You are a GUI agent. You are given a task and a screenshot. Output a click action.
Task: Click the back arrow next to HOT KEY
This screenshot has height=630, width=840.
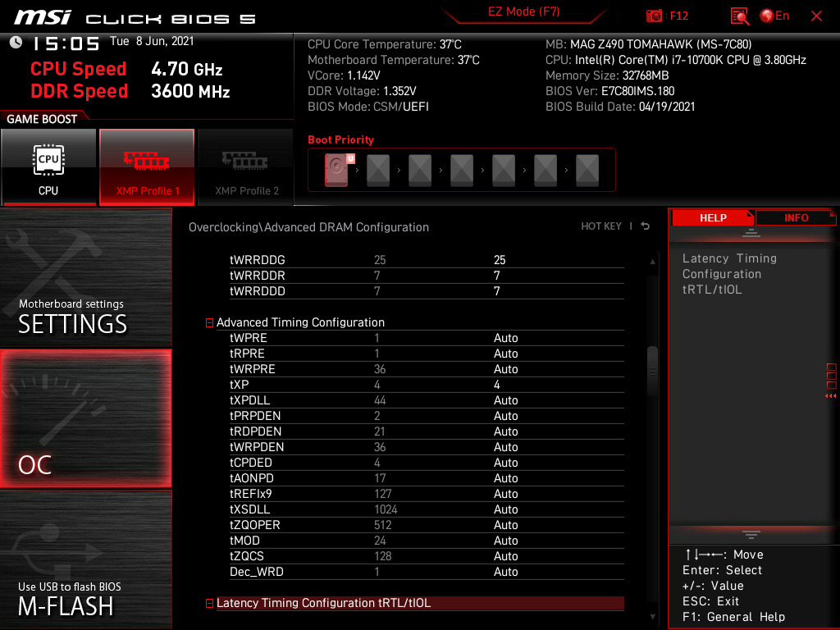coord(646,226)
